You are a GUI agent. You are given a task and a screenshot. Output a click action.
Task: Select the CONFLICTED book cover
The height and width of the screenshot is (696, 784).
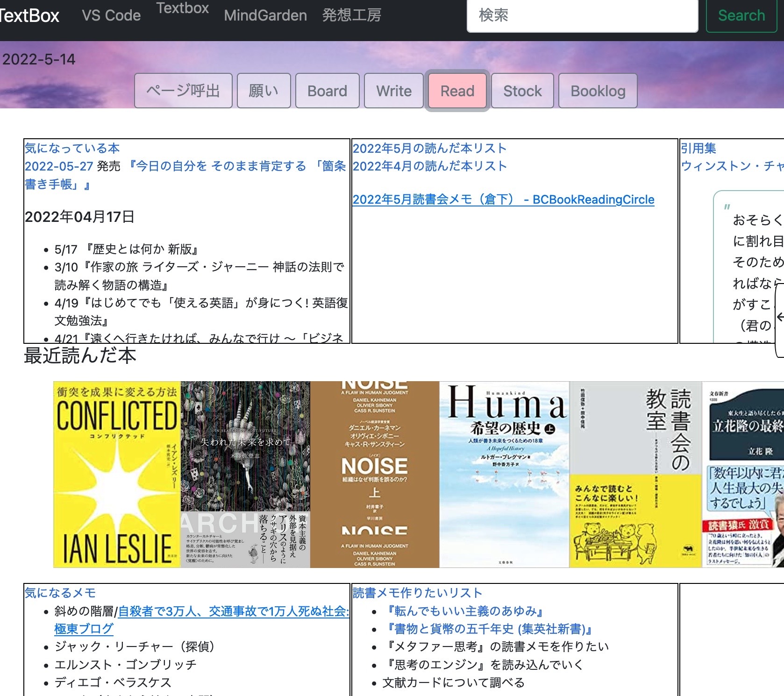[117, 475]
